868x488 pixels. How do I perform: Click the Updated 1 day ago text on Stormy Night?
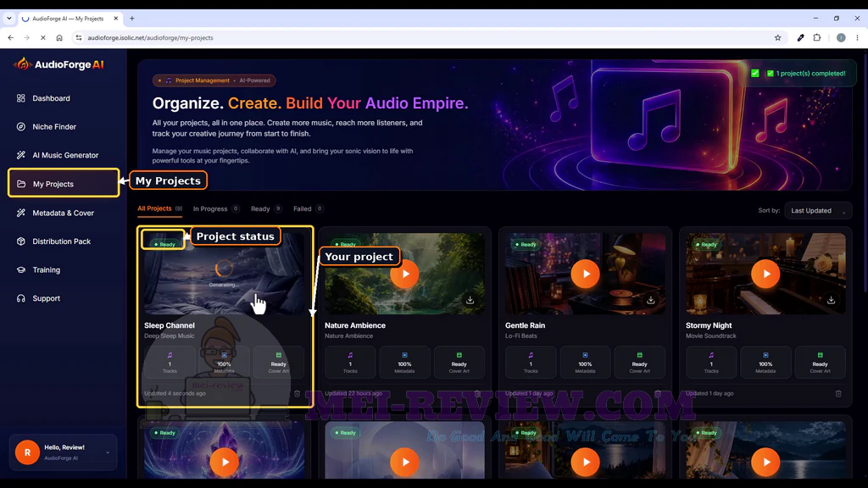tap(709, 393)
